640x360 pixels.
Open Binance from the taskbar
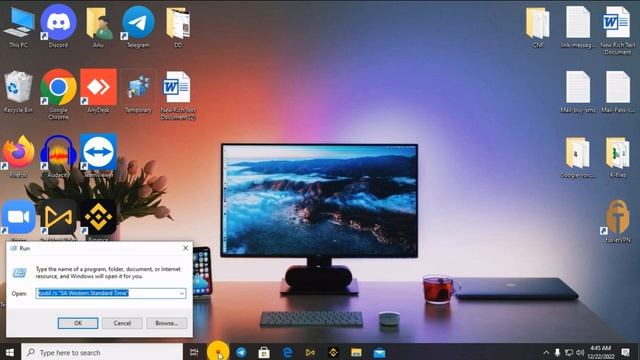point(333,352)
